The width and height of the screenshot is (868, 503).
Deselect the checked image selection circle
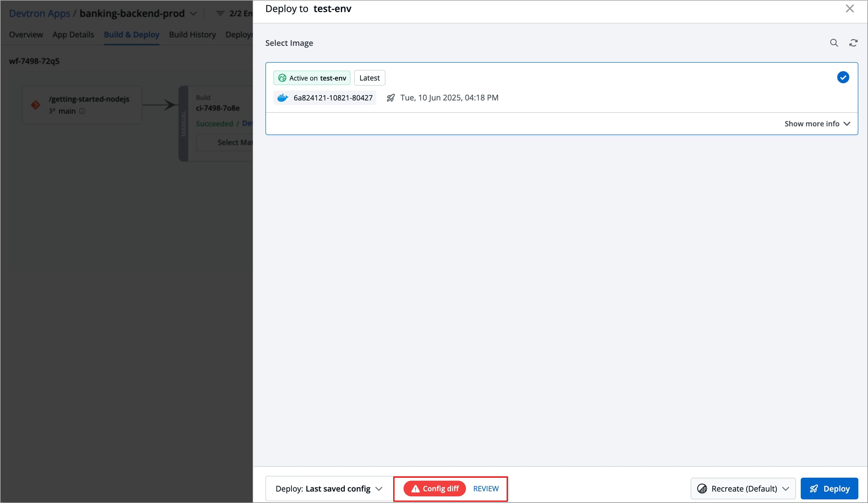pyautogui.click(x=843, y=77)
